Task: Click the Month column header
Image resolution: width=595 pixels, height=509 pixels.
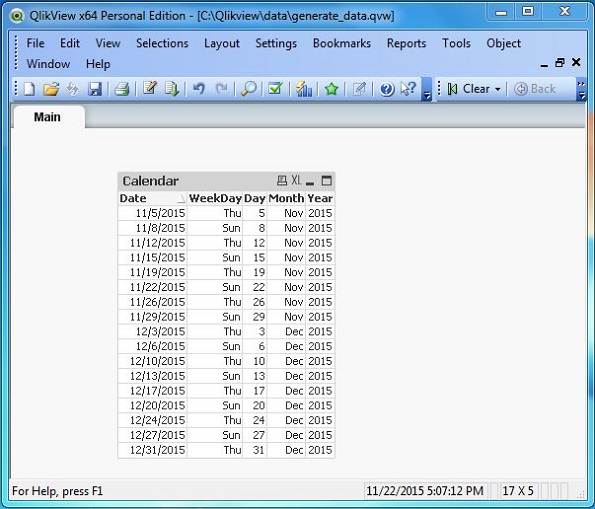Action: [x=286, y=199]
